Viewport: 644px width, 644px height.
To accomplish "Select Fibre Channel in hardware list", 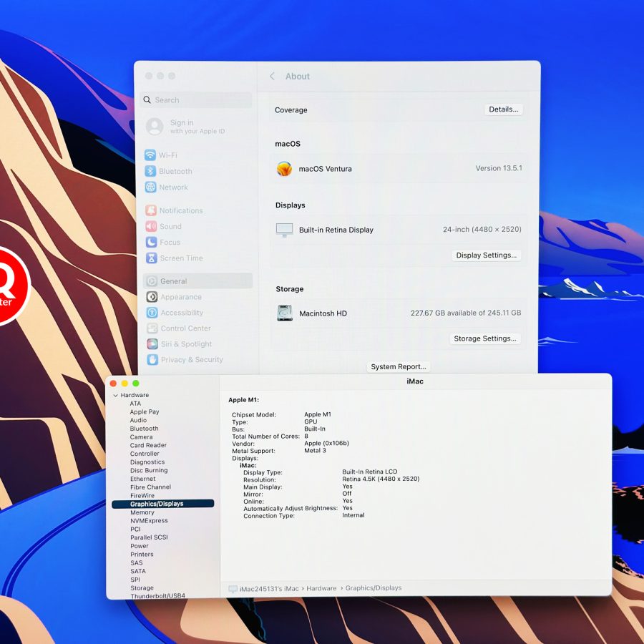I will [x=151, y=487].
